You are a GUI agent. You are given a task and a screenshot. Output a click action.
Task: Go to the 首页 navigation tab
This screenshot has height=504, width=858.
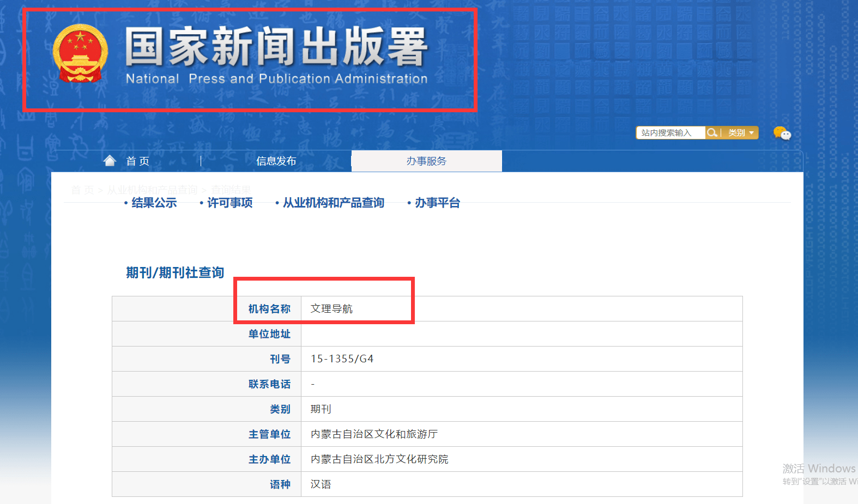tap(138, 161)
